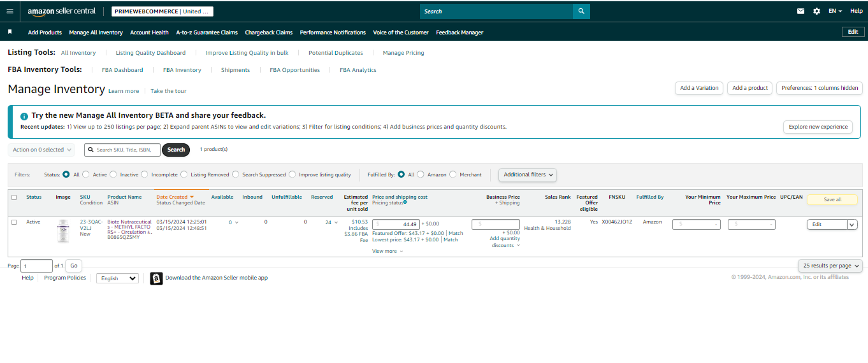Open the English language selector in footer
This screenshot has height=363, width=868.
[x=117, y=278]
